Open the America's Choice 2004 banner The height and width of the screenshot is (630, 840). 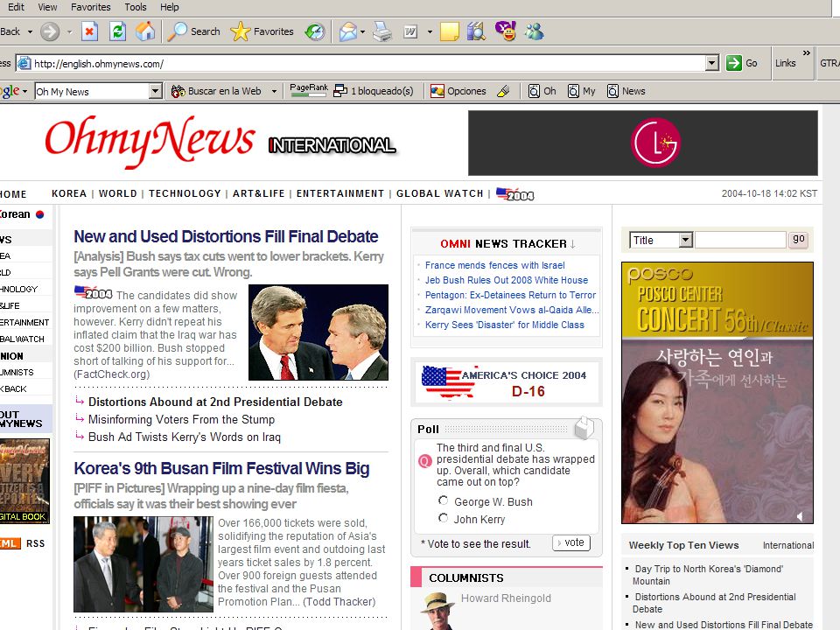[x=507, y=381]
